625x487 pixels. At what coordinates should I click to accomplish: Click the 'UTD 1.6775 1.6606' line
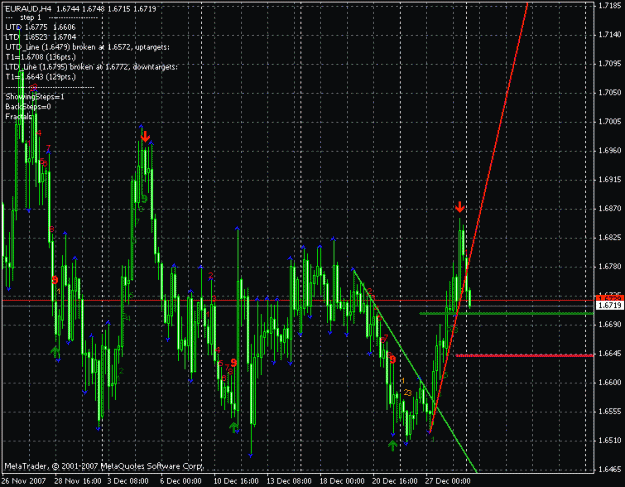pyautogui.click(x=40, y=27)
